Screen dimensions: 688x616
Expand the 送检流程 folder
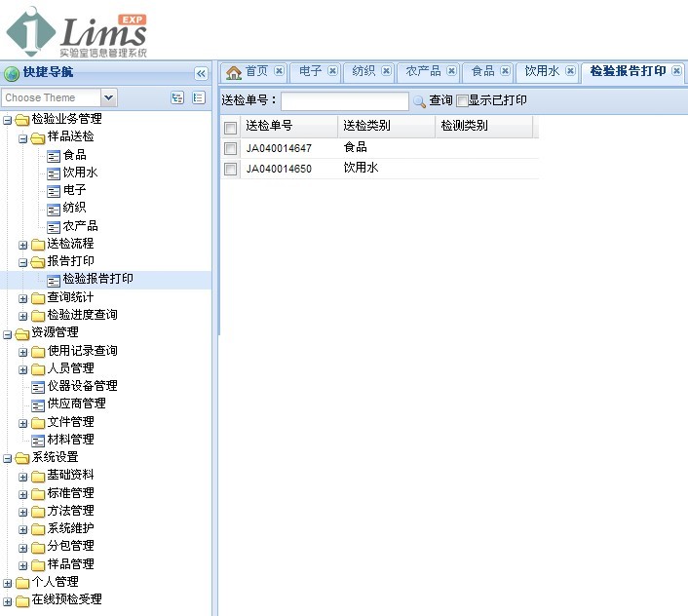(23, 244)
